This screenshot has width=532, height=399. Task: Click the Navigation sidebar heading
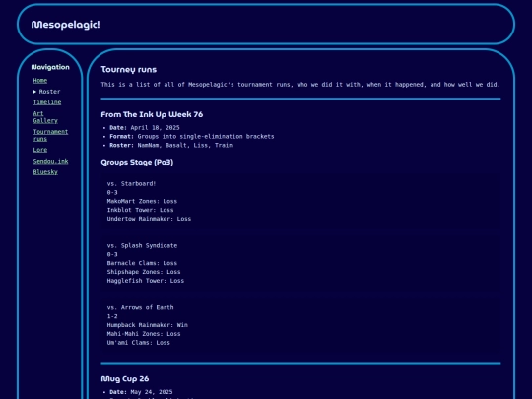50,67
